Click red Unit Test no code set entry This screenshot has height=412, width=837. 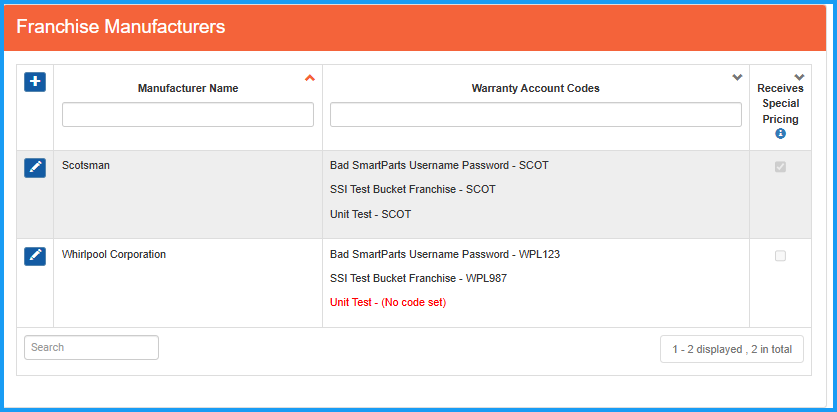(388, 302)
